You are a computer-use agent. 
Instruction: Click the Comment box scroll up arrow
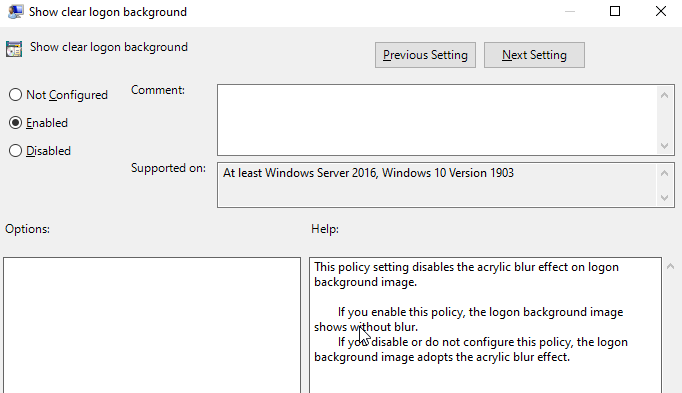(x=665, y=95)
